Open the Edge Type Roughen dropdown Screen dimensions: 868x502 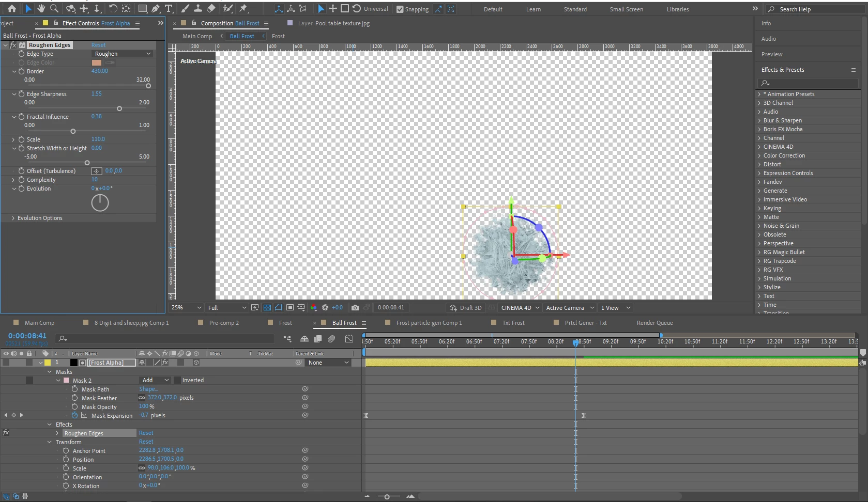123,54
